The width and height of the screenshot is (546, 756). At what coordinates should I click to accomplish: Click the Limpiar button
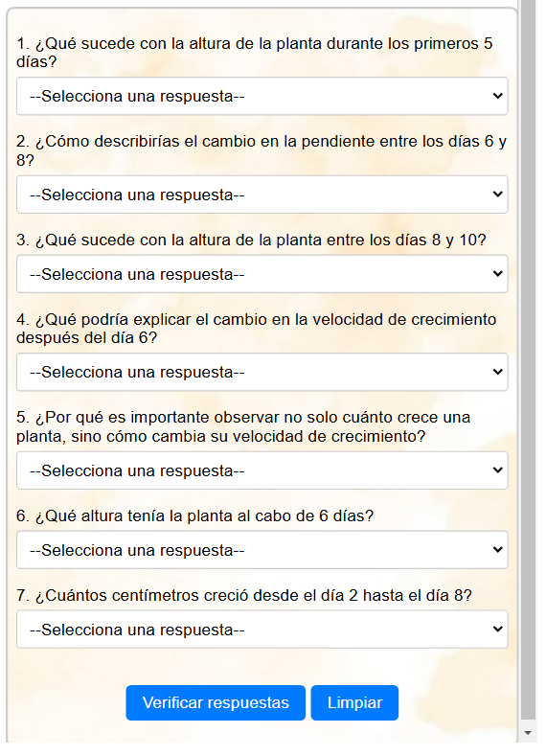354,702
